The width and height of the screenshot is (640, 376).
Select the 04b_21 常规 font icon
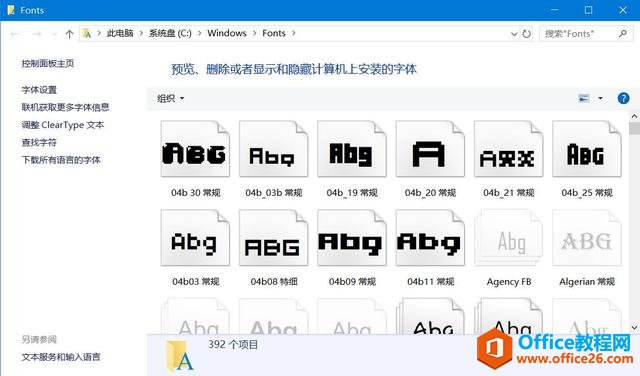tap(509, 149)
